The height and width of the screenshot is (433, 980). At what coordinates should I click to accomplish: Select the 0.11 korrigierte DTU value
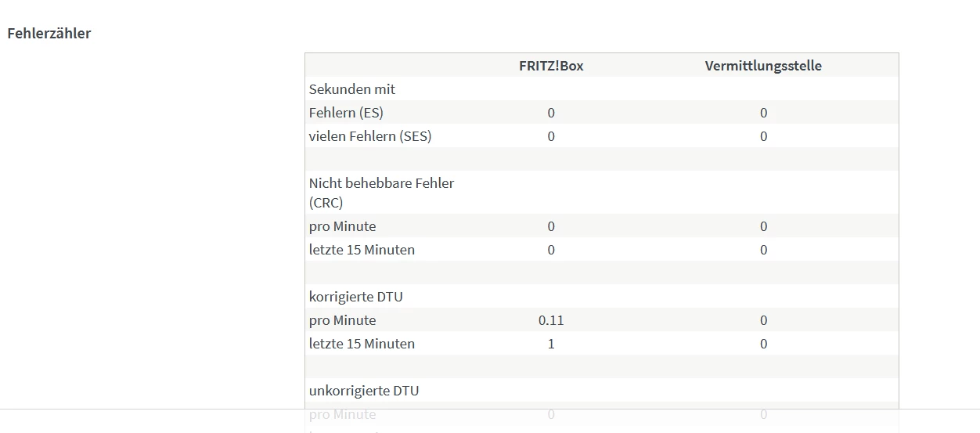pos(551,320)
